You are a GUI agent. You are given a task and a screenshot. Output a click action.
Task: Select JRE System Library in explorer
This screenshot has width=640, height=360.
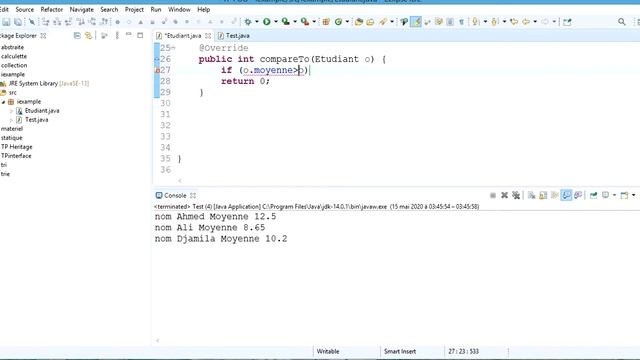tap(45, 84)
